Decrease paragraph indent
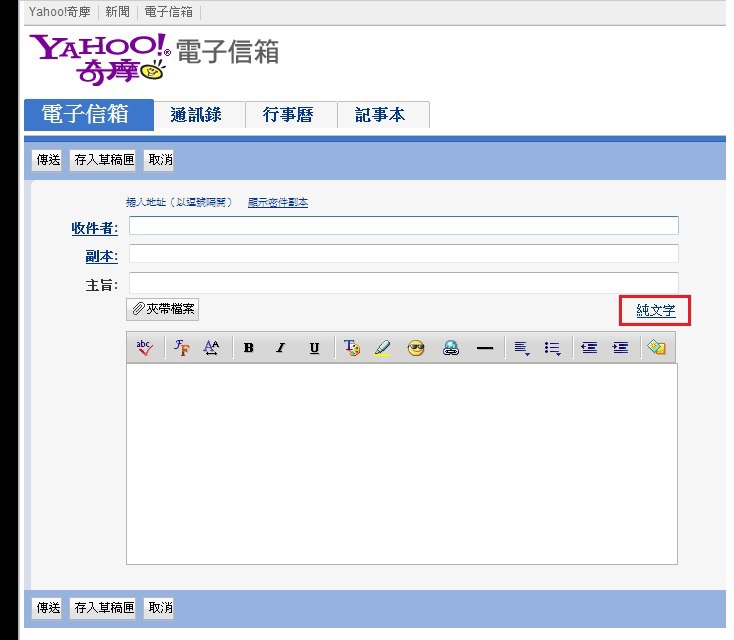 pos(589,347)
